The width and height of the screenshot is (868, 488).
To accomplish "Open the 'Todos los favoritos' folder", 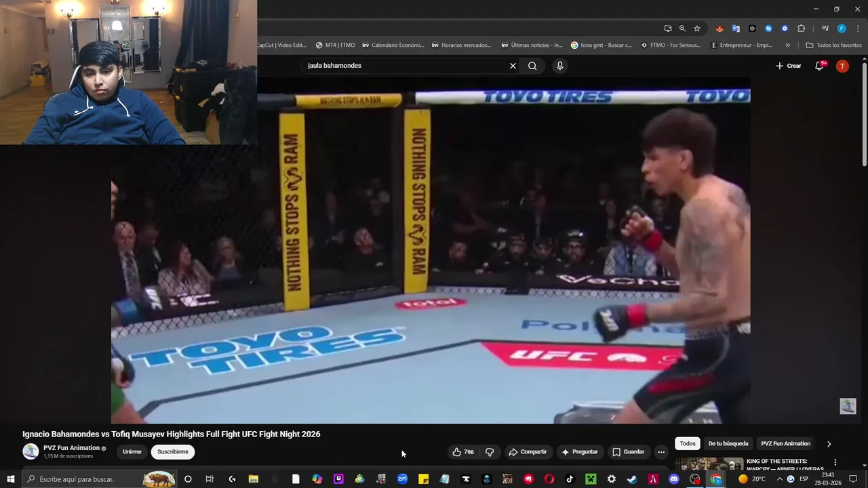I will [833, 45].
